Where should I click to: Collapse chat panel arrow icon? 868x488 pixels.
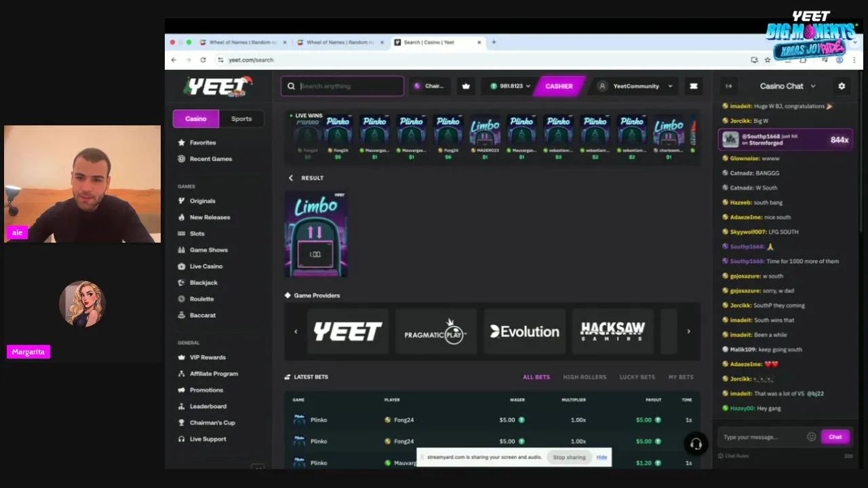(x=729, y=86)
